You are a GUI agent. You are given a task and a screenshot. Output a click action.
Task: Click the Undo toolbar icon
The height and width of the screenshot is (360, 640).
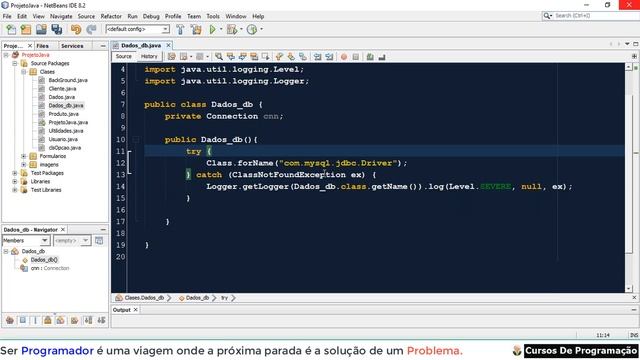[76, 29]
